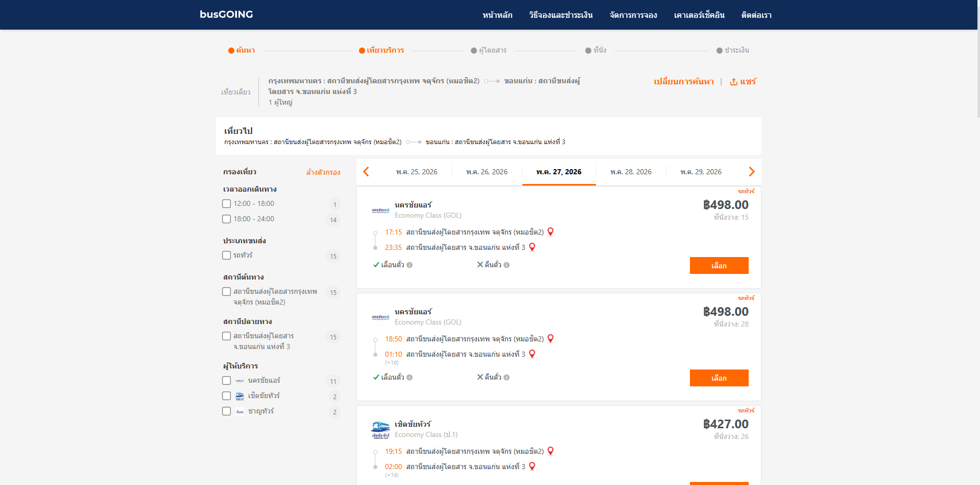Click ล้างตัวกรอง to clear filters
Screen dimensions: 980x485
[323, 172]
